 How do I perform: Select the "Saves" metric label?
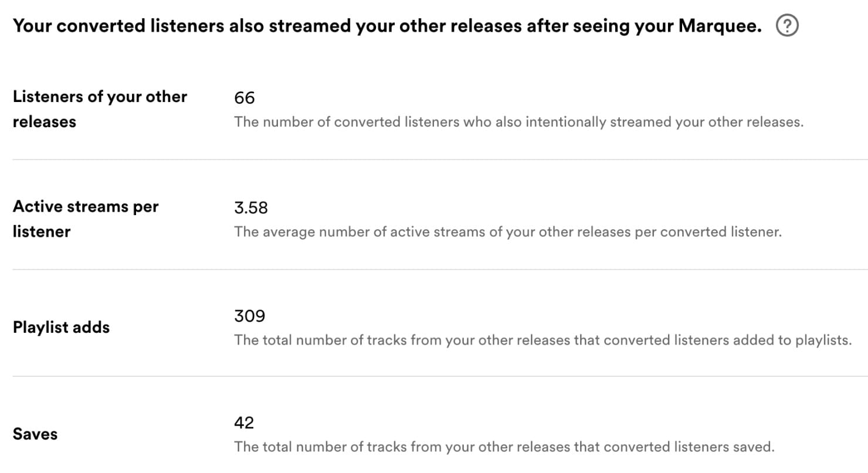click(35, 434)
